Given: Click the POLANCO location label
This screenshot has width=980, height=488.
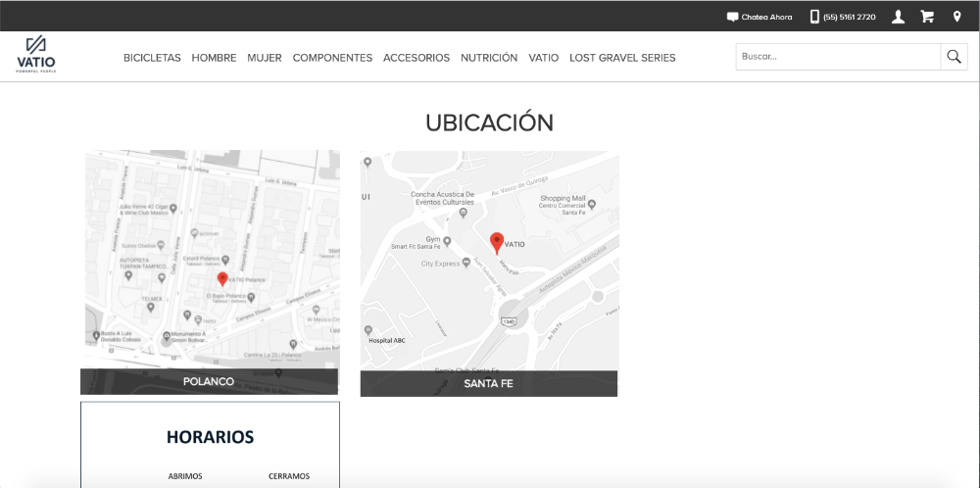Looking at the screenshot, I should click(209, 381).
